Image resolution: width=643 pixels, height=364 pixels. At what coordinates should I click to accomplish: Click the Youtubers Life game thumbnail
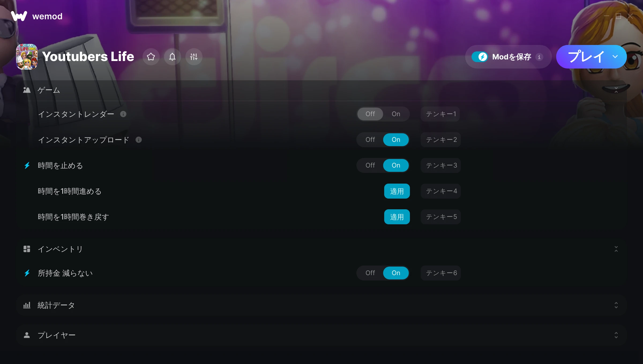(27, 57)
